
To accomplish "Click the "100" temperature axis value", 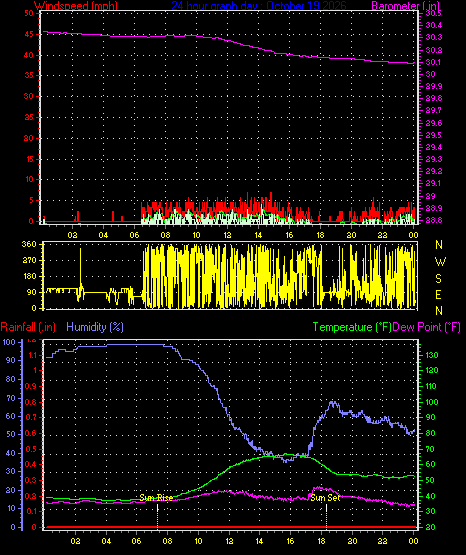I will coord(432,402).
